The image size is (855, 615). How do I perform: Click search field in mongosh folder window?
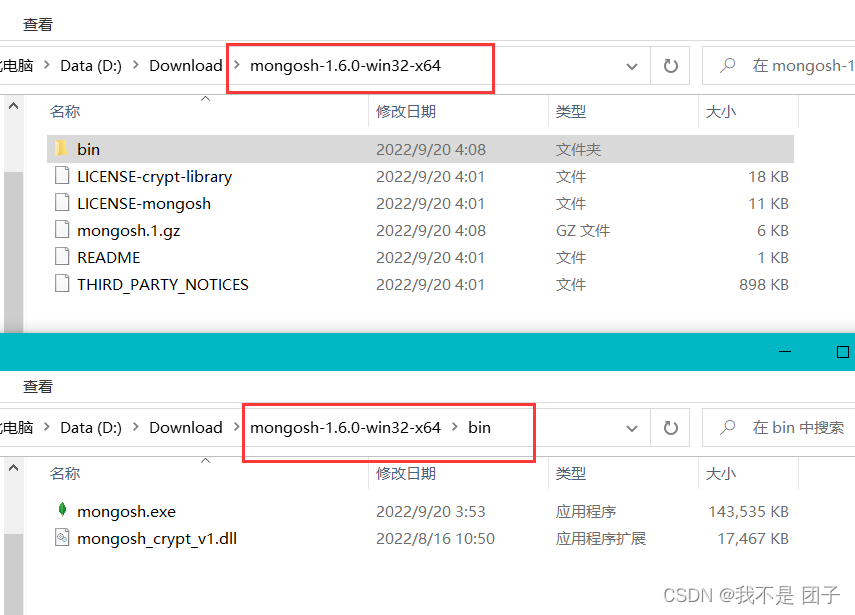[779, 66]
